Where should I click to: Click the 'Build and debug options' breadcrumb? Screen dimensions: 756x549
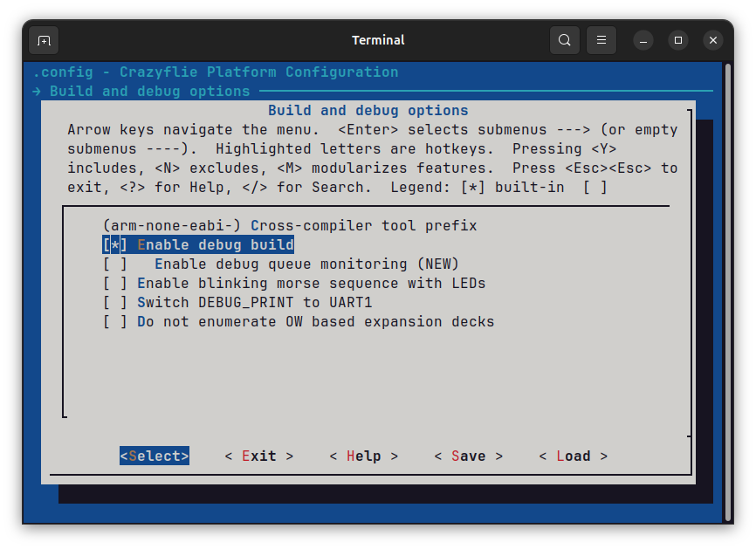(150, 92)
